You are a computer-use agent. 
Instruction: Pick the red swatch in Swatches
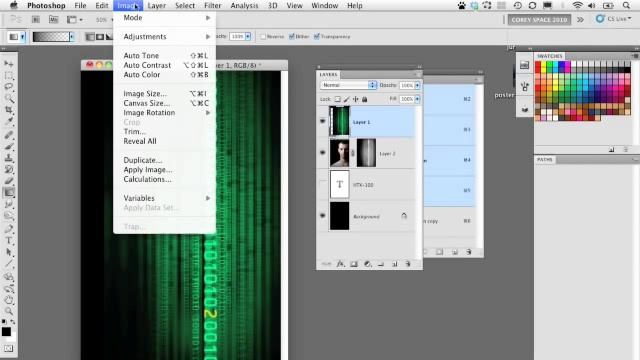538,64
